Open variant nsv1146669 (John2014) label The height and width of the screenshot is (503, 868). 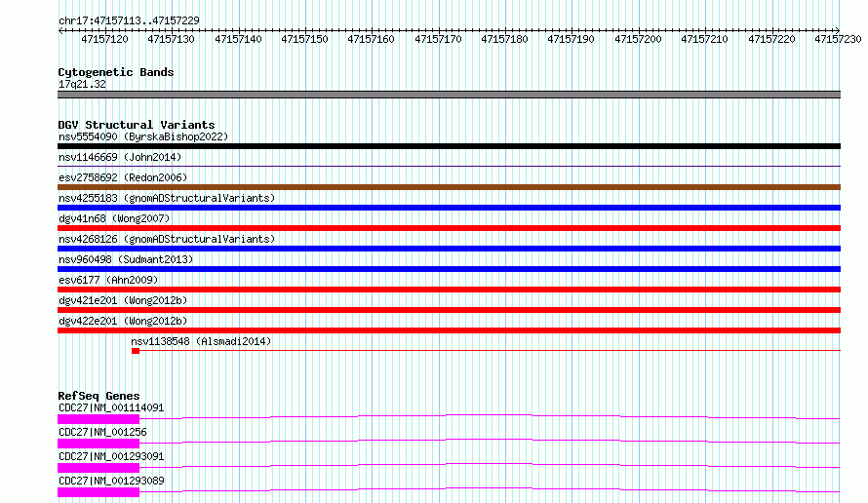[120, 157]
